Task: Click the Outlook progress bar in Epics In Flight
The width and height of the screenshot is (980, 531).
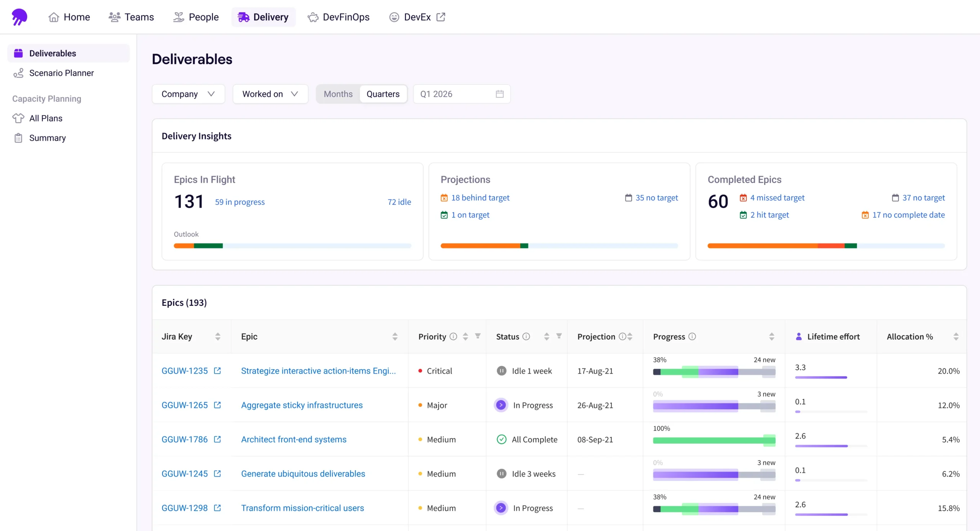Action: pos(292,246)
